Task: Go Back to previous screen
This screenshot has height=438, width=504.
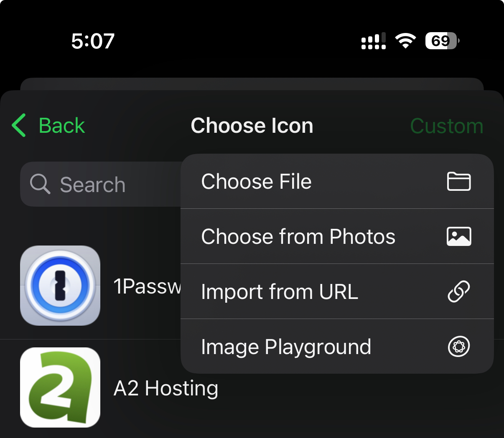Action: coord(61,126)
